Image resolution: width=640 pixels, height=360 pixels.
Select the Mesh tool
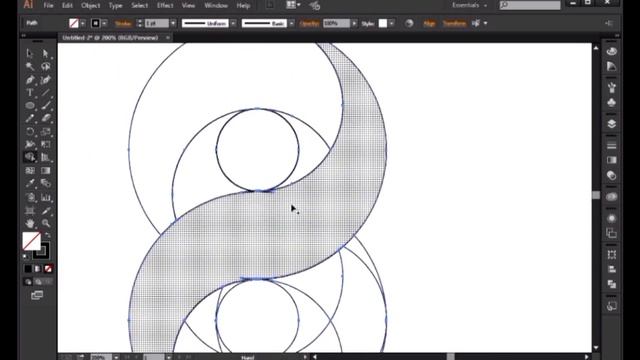pyautogui.click(x=30, y=171)
